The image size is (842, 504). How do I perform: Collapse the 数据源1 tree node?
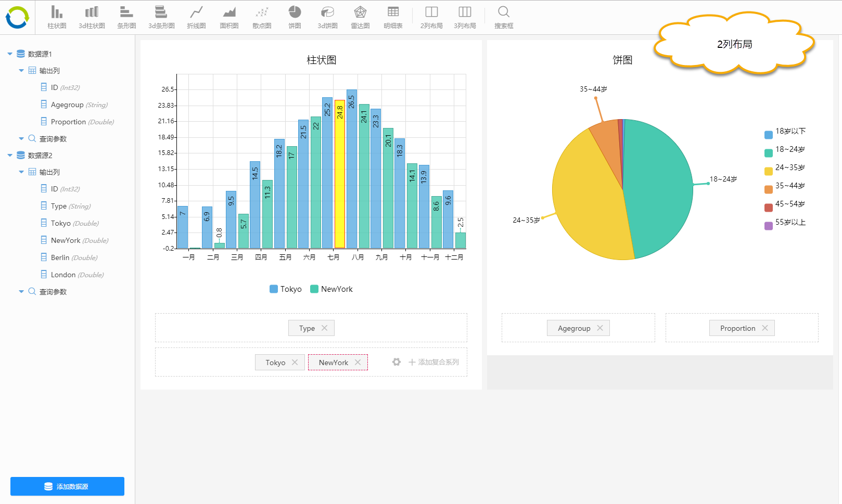[10, 54]
